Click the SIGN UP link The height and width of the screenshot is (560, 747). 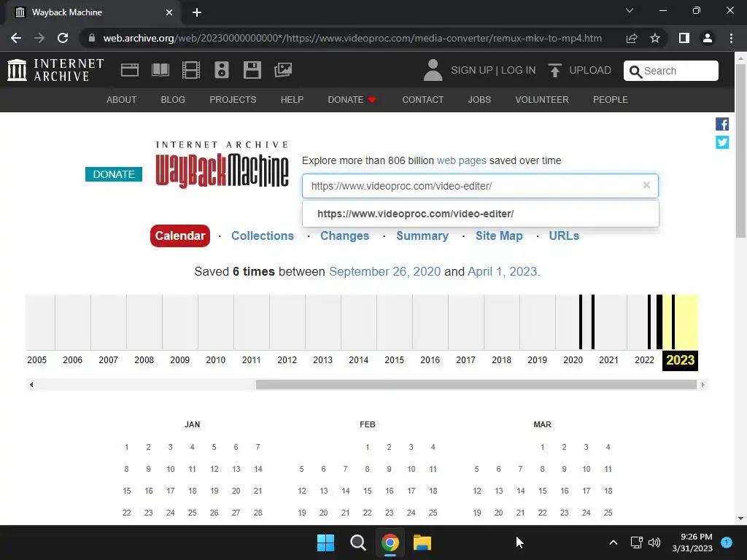[x=472, y=70]
